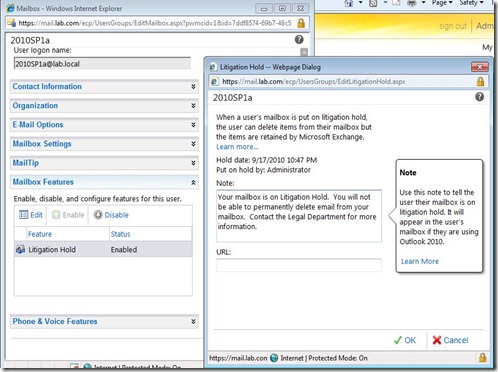
Task: Expand the Phone & Voice Features section
Action: [x=104, y=321]
